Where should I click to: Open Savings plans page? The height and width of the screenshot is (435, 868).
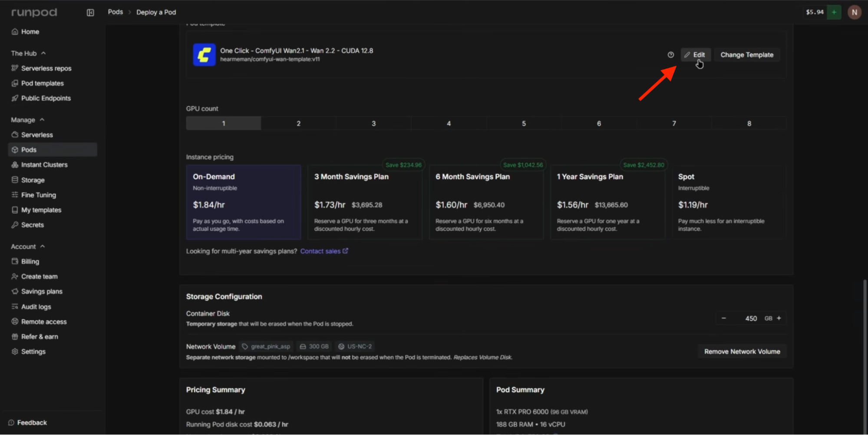[37, 292]
